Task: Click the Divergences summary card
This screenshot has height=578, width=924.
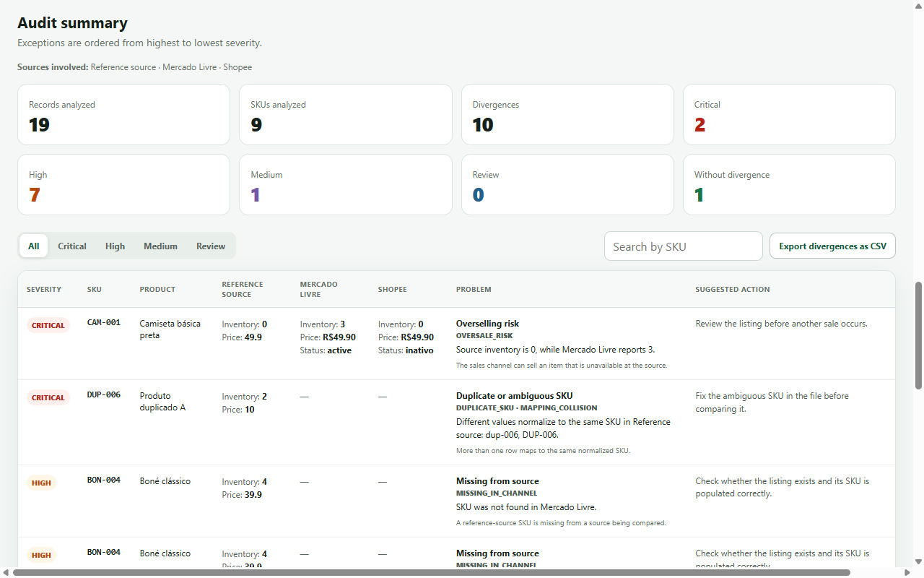Action: tap(567, 115)
